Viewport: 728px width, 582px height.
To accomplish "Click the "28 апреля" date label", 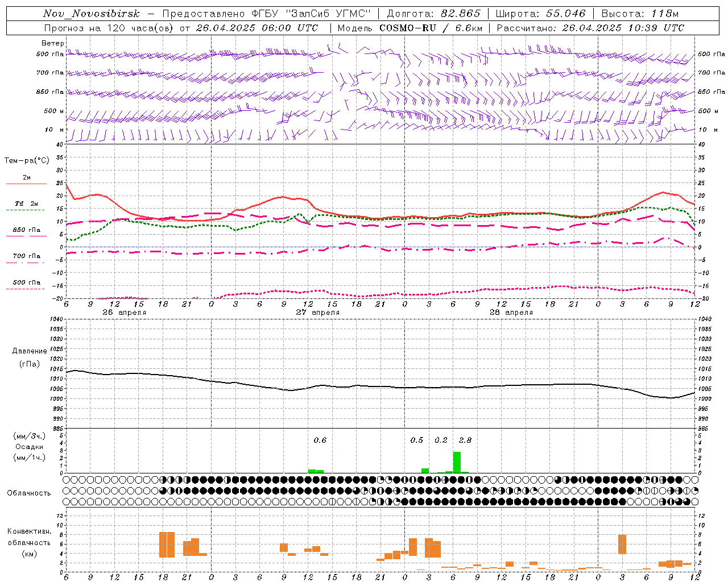I will pyautogui.click(x=511, y=313).
